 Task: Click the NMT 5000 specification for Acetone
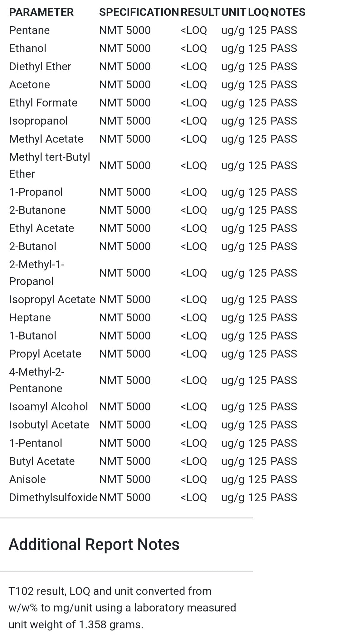125,85
